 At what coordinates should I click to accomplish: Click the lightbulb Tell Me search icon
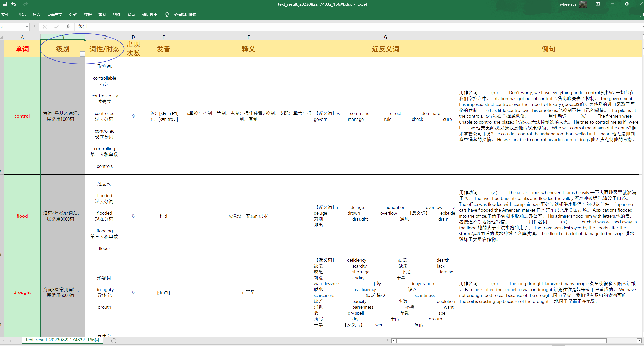pos(167,15)
